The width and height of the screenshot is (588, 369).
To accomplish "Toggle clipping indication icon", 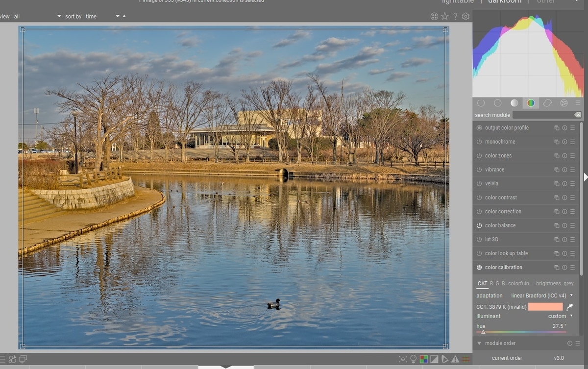I will click(x=434, y=359).
